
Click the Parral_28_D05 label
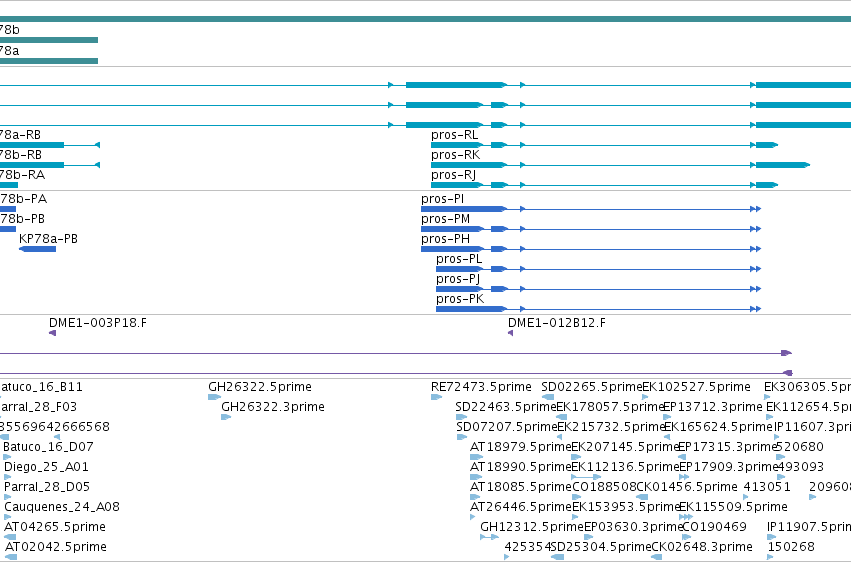[47, 487]
